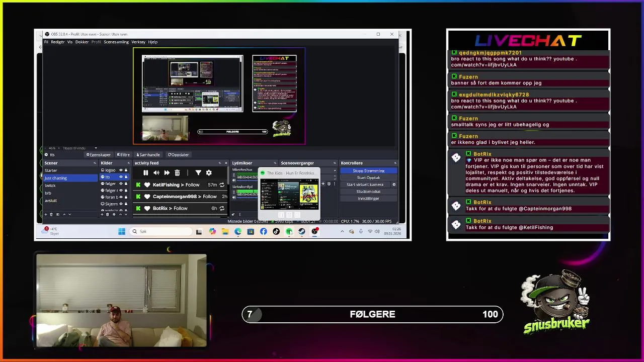The height and width of the screenshot is (362, 644).
Task: Add a new scene with plus icon
Action: 46,214
